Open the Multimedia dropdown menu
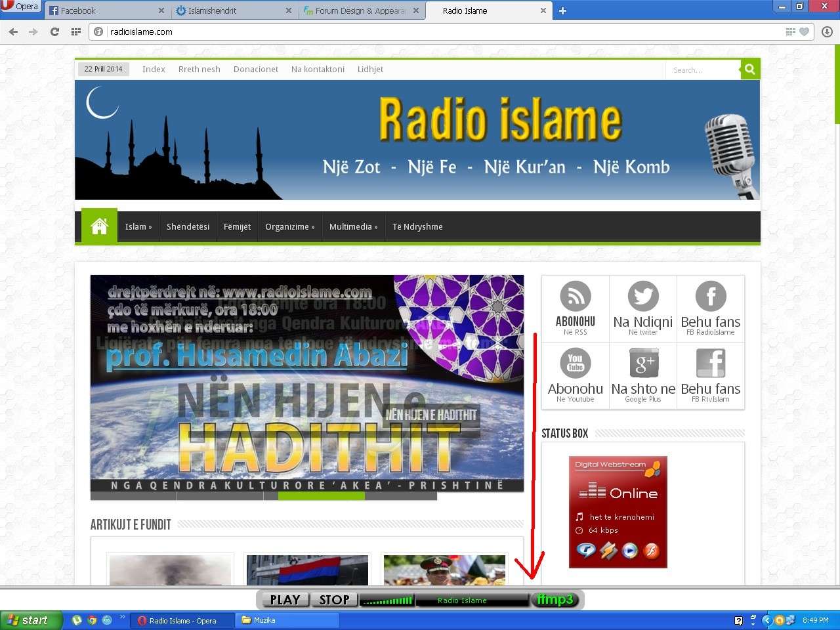840x630 pixels. (353, 226)
